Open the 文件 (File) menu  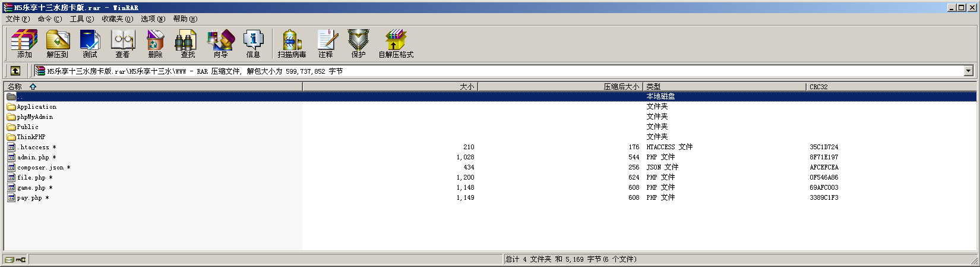pos(17,19)
